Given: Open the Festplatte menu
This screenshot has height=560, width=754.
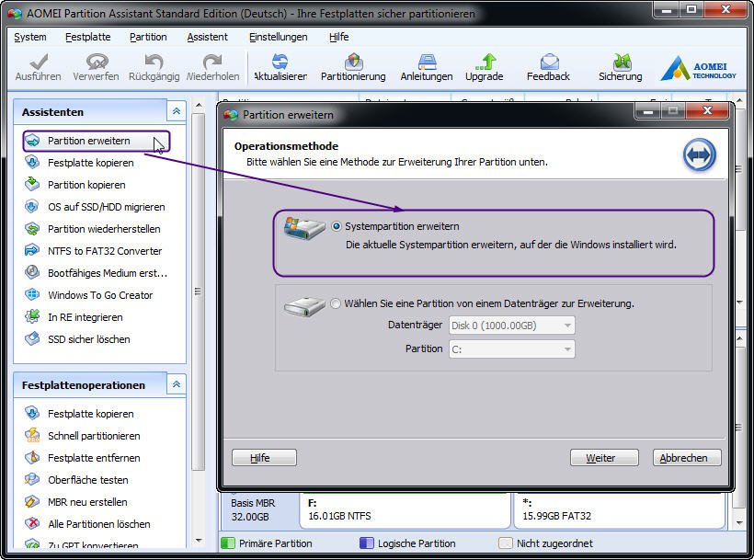Looking at the screenshot, I should (x=88, y=37).
